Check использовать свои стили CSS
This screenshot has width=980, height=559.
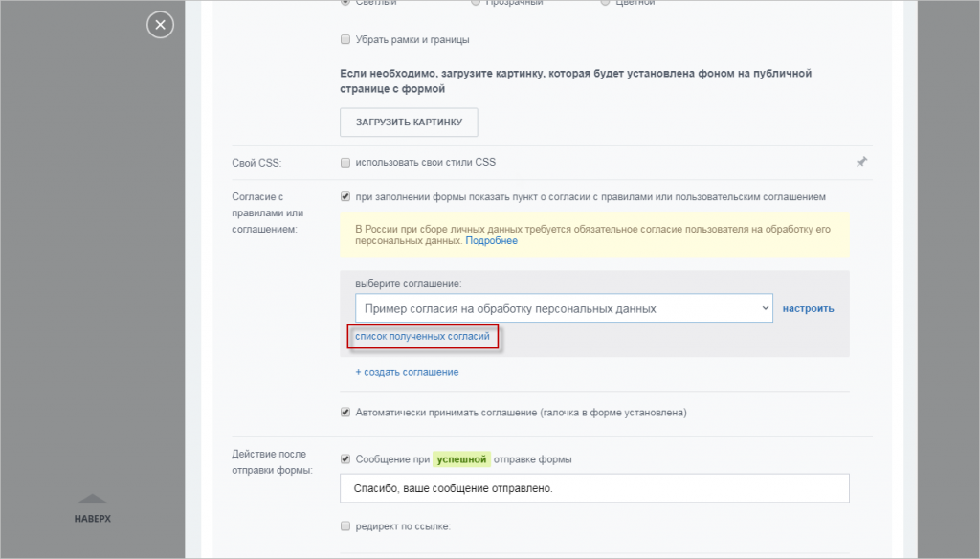pyautogui.click(x=345, y=162)
